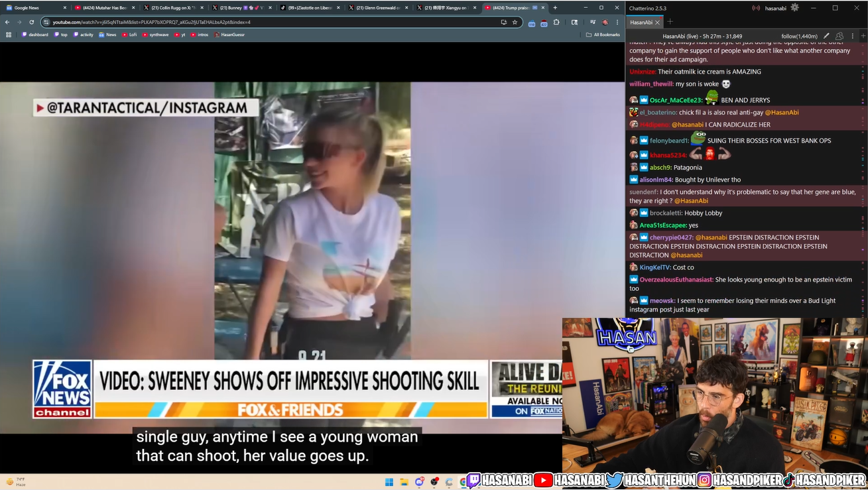868x490 pixels.
Task: Add a new Chatterino tab with plus button
Action: pos(670,22)
